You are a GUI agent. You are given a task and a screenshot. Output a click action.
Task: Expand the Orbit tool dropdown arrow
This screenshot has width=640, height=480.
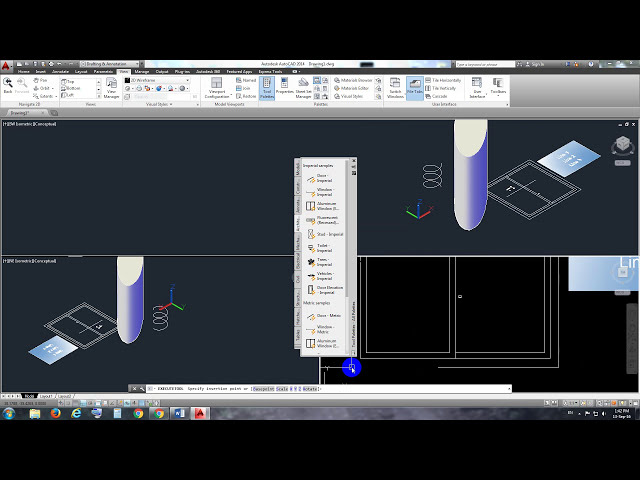coord(53,89)
